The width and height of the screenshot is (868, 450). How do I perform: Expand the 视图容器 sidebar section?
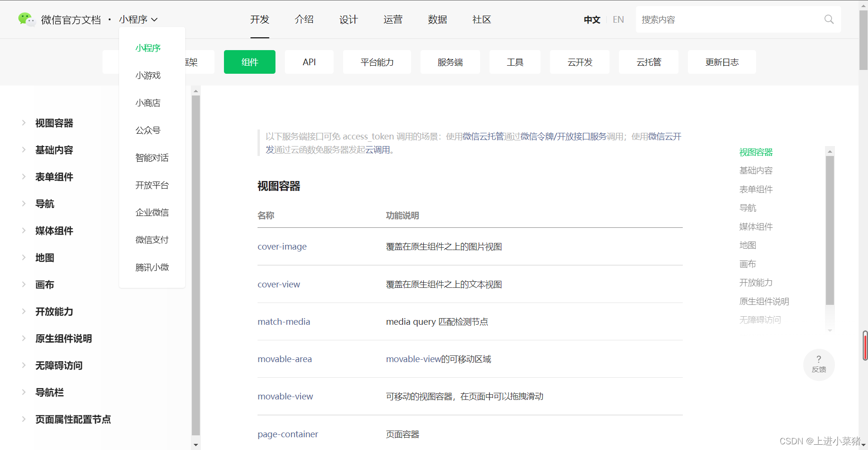tap(24, 123)
